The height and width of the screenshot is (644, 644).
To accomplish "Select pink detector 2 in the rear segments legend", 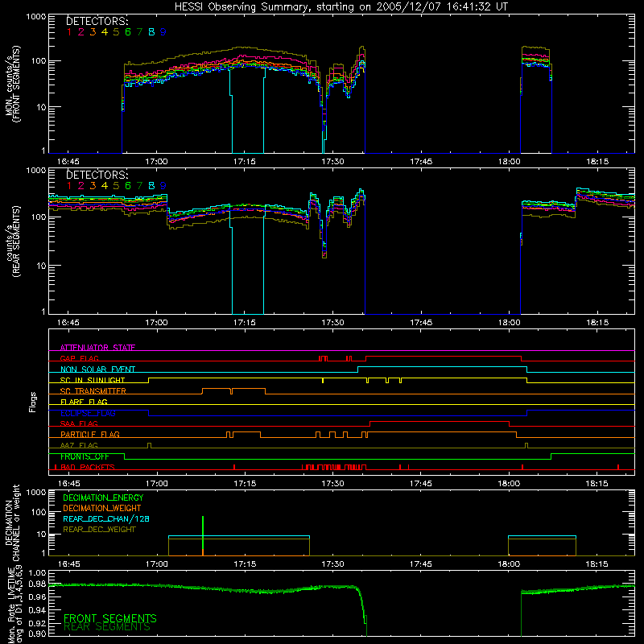I will (x=81, y=186).
